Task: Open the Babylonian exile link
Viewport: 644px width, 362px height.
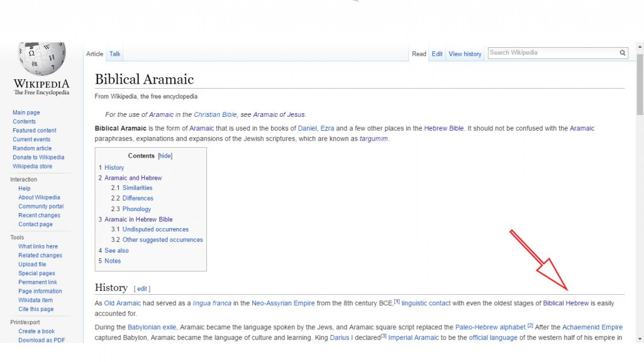Action: (152, 327)
